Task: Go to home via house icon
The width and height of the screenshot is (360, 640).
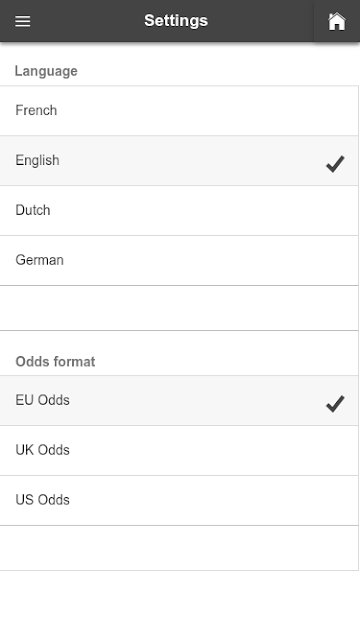Action: pos(337,21)
